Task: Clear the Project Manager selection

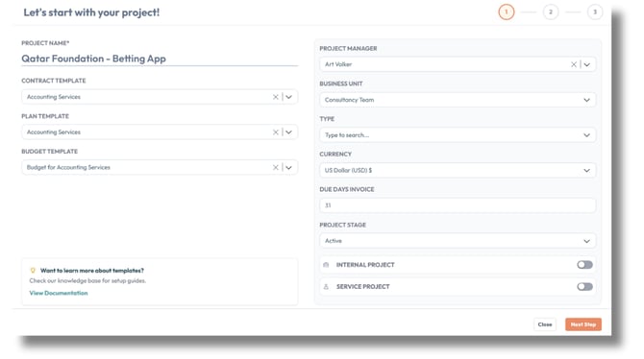Action: click(x=574, y=64)
